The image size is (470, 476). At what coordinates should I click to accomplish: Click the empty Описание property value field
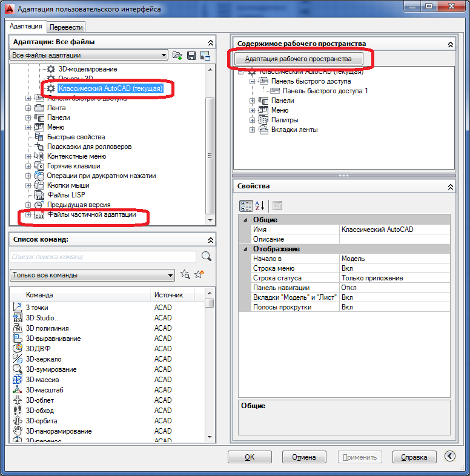tap(394, 239)
